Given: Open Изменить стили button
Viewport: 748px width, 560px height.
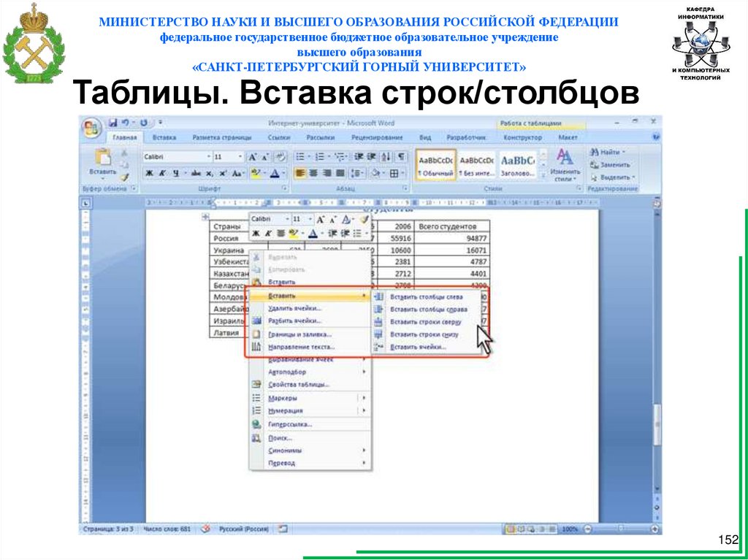Looking at the screenshot, I should 565,164.
